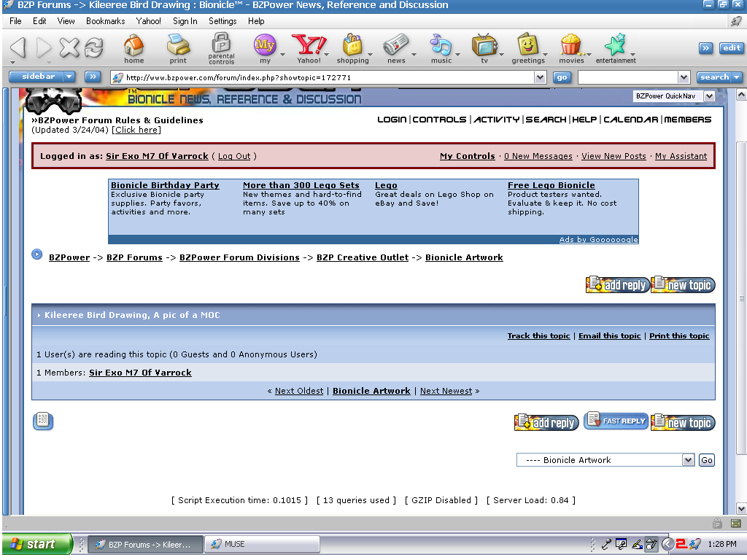Image resolution: width=747 pixels, height=560 pixels.
Task: Click the toolbar edit button
Action: click(731, 48)
